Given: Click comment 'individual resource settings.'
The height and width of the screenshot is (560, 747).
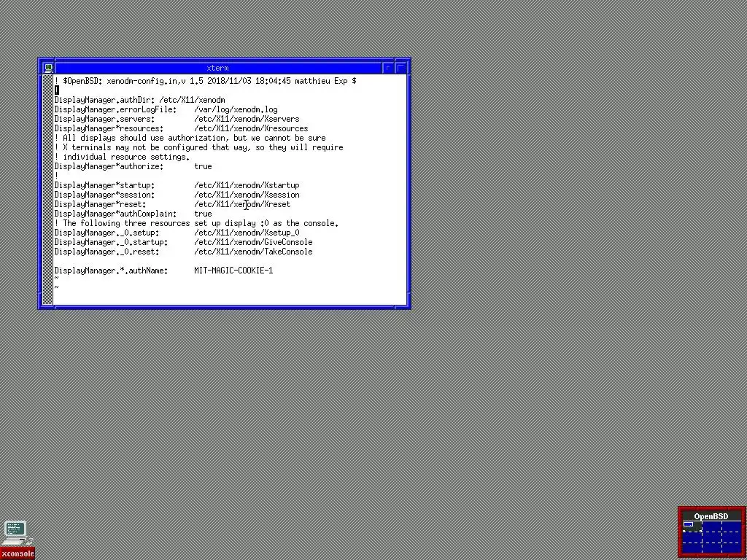Looking at the screenshot, I should (122, 157).
